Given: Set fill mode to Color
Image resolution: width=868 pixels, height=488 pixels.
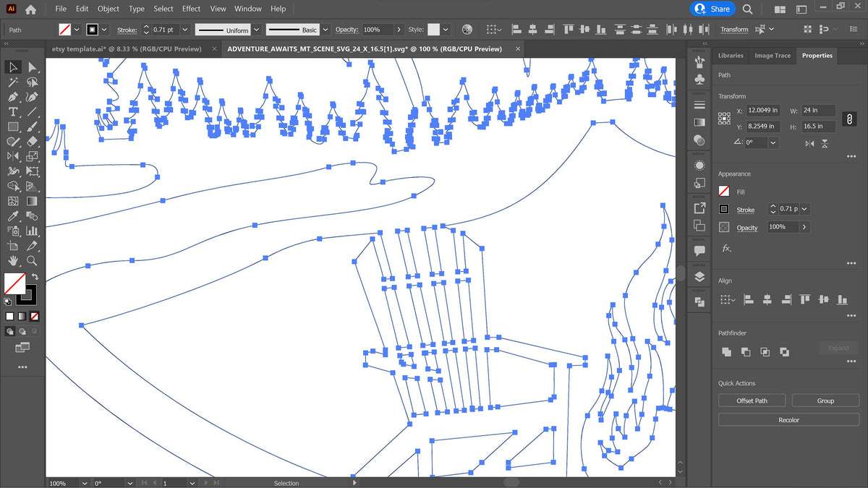Looking at the screenshot, I should [x=10, y=316].
